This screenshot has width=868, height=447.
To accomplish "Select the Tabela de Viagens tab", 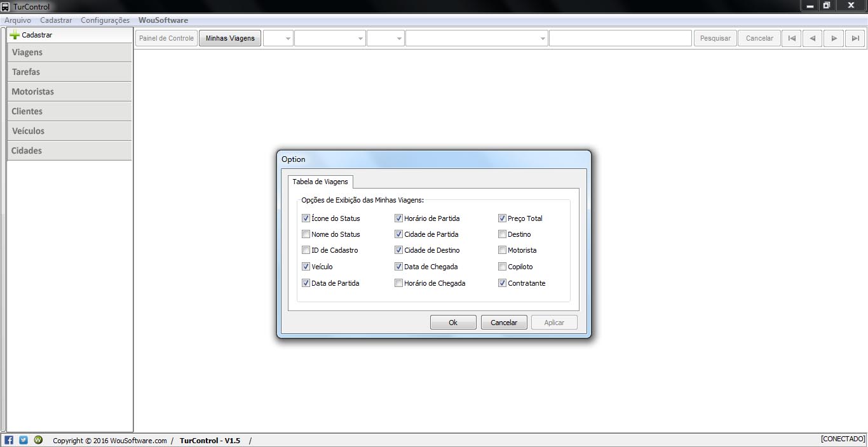I will click(x=320, y=182).
